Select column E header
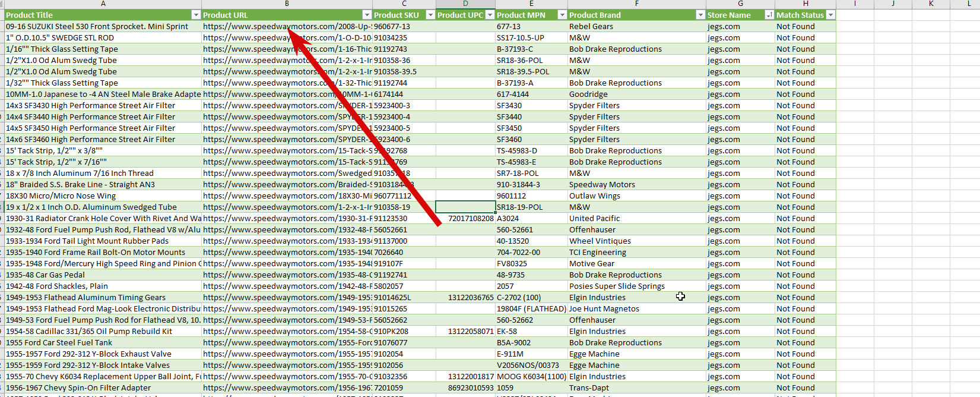The height and width of the screenshot is (397, 980). [x=531, y=4]
